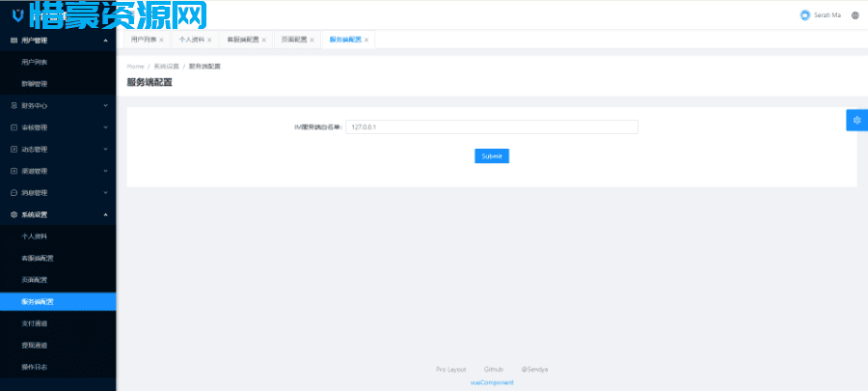Expand the 审核管理 menu chevron

click(105, 127)
